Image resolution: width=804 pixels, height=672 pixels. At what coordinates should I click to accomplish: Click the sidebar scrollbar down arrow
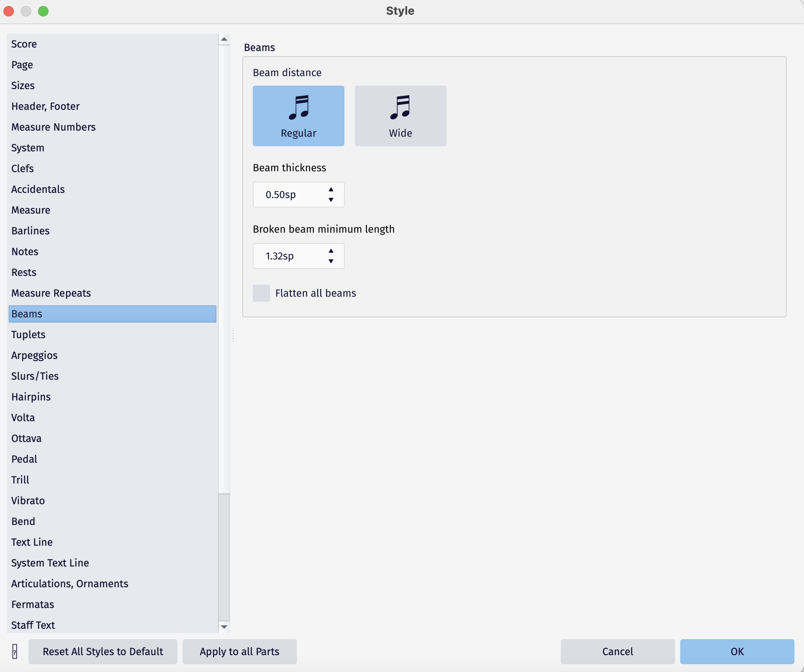pyautogui.click(x=224, y=626)
